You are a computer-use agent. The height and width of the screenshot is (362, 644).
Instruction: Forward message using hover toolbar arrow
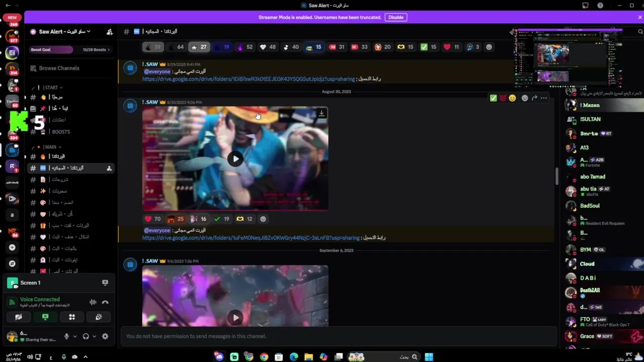click(534, 98)
